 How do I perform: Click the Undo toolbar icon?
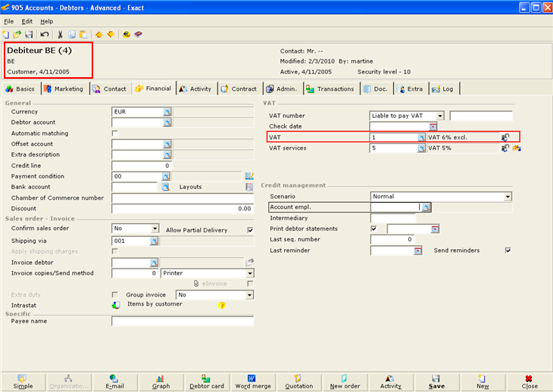point(45,35)
